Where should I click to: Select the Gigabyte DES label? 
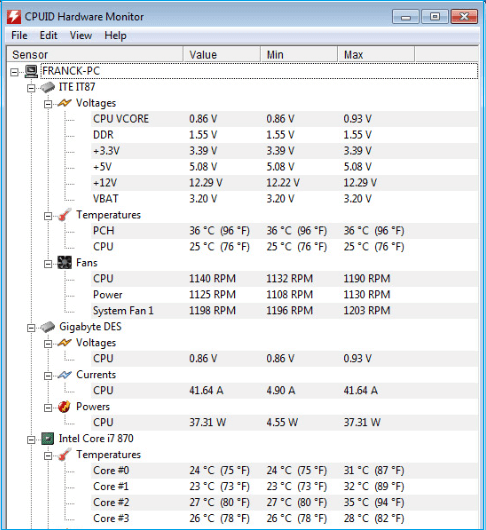(x=90, y=327)
